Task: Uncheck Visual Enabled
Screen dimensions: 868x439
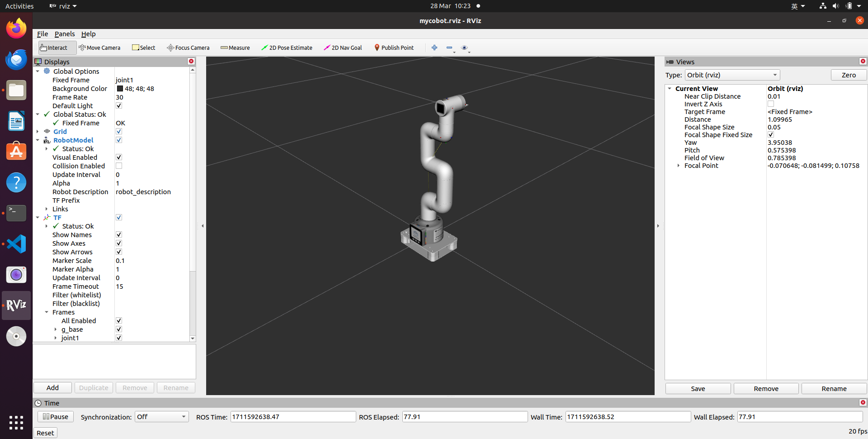Action: pos(119,157)
